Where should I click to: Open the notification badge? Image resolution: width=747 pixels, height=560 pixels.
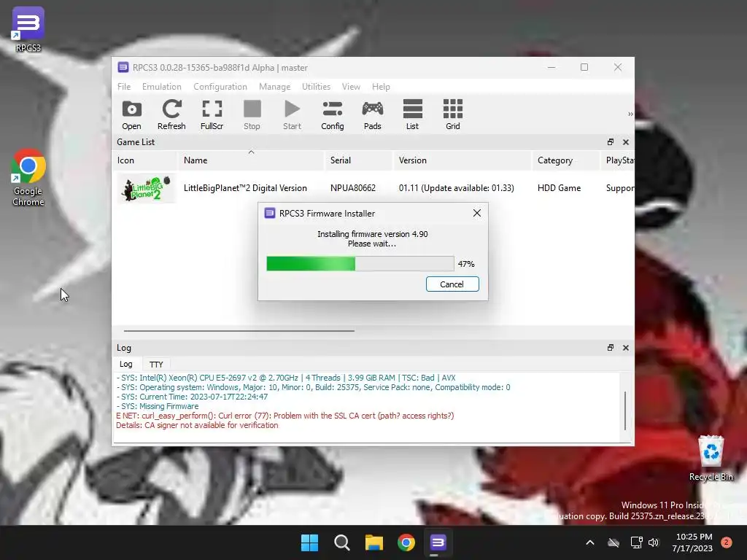727,542
